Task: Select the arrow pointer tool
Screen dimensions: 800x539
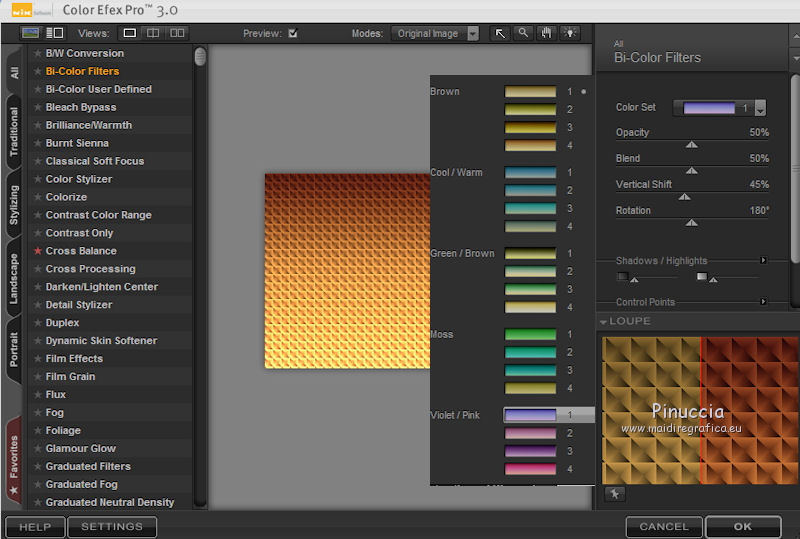Action: coord(500,33)
